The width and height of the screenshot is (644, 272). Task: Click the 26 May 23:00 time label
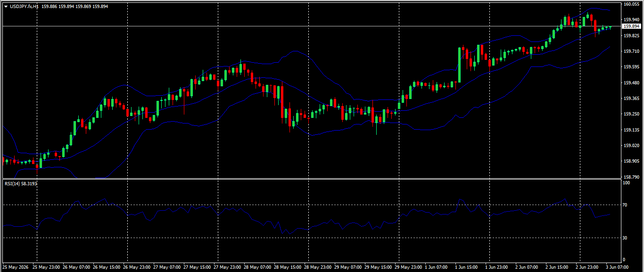tap(137, 267)
